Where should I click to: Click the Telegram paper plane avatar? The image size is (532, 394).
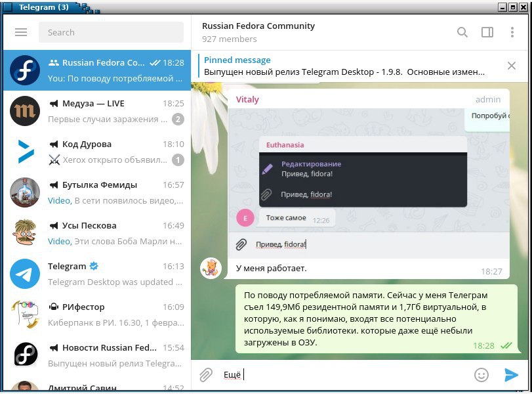point(25,274)
